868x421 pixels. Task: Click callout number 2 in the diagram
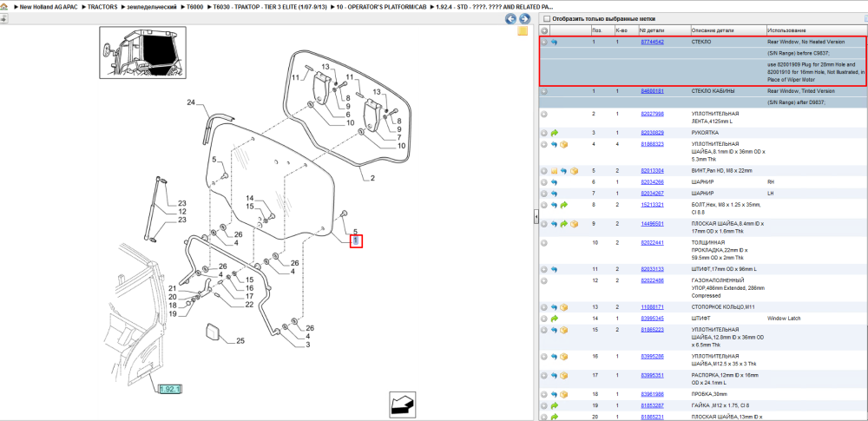tap(372, 178)
